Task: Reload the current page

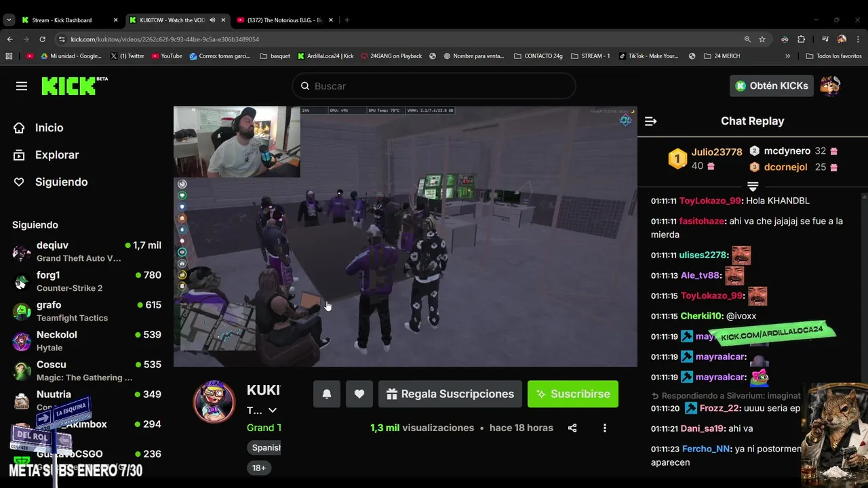Action: [42, 39]
